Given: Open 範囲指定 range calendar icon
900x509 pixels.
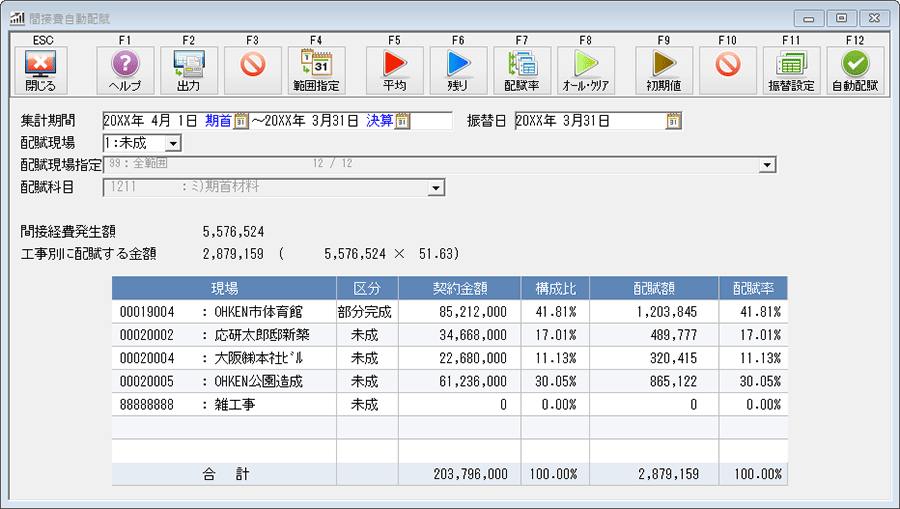Looking at the screenshot, I should [316, 70].
